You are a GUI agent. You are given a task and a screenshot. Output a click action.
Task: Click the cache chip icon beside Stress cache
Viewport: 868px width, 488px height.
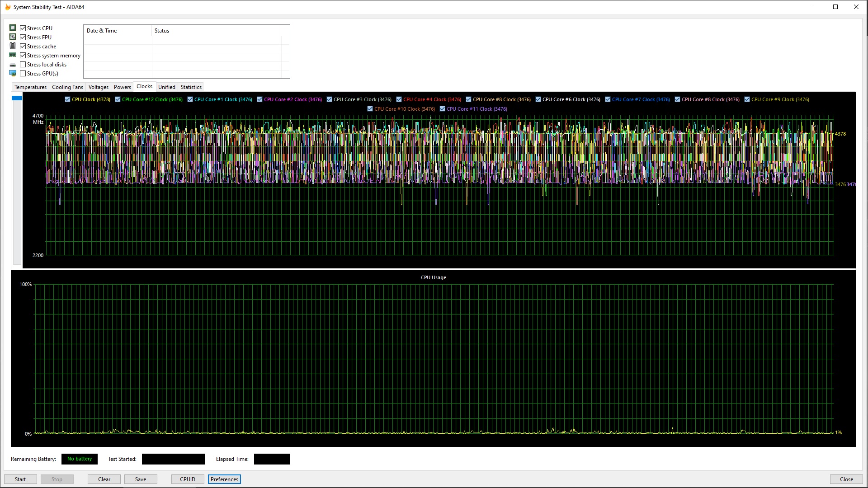(x=13, y=46)
